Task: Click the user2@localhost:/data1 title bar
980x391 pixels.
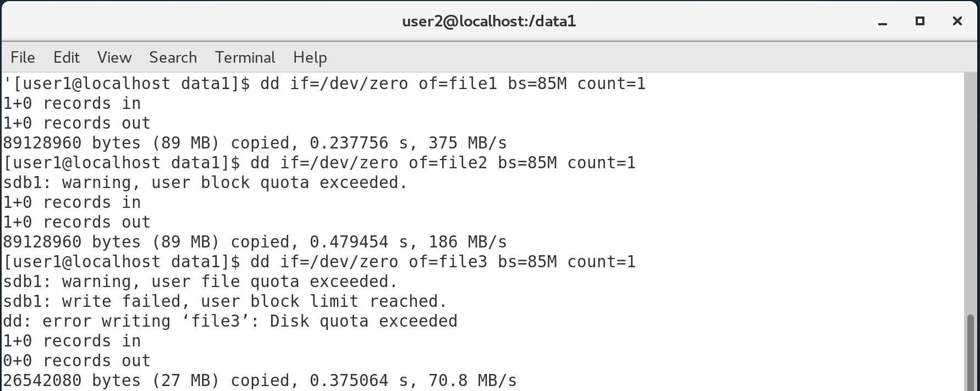Action: [489, 21]
